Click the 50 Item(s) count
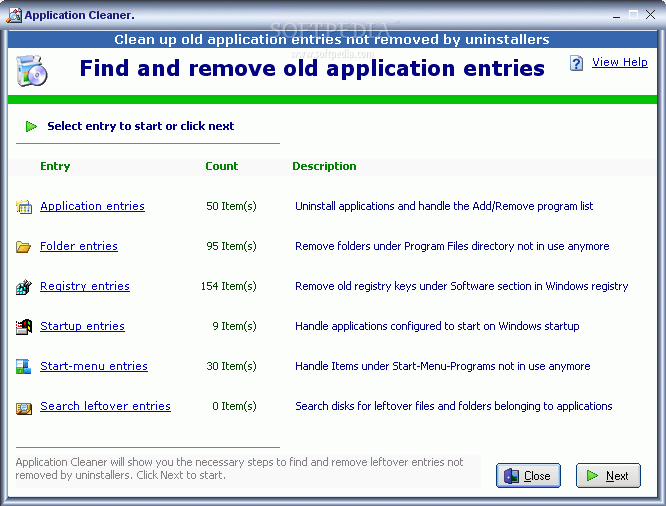This screenshot has width=666, height=506. [x=231, y=206]
